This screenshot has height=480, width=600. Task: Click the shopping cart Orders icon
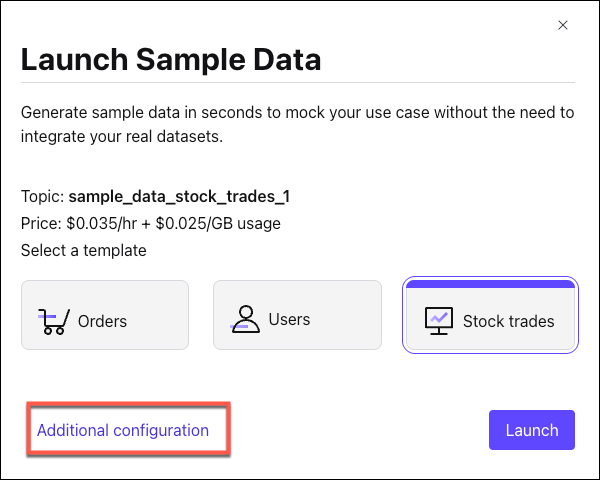[x=52, y=320]
